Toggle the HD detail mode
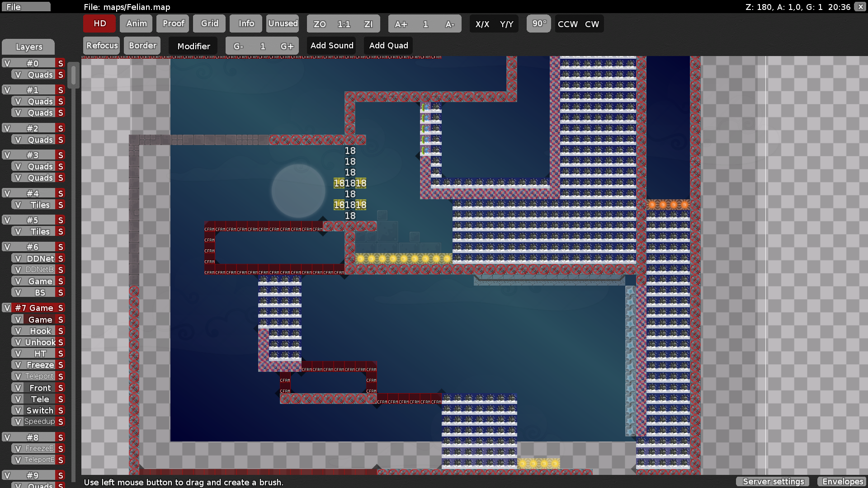The image size is (868, 488). (99, 23)
